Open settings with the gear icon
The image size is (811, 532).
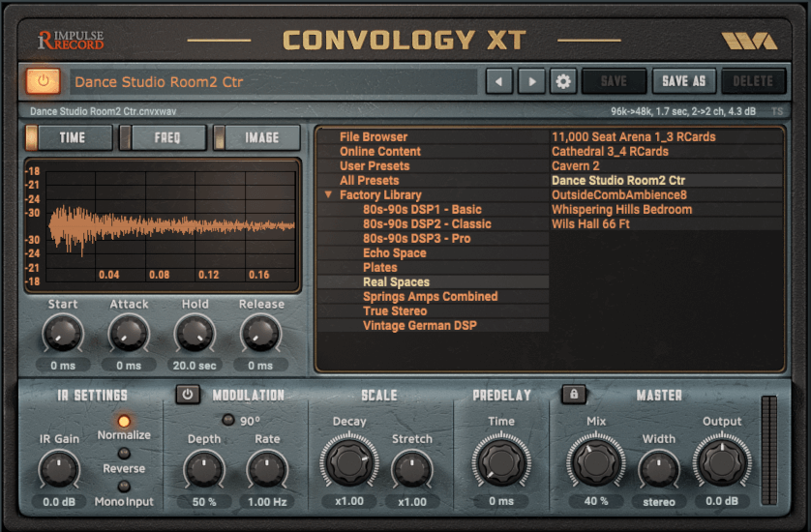click(x=563, y=82)
